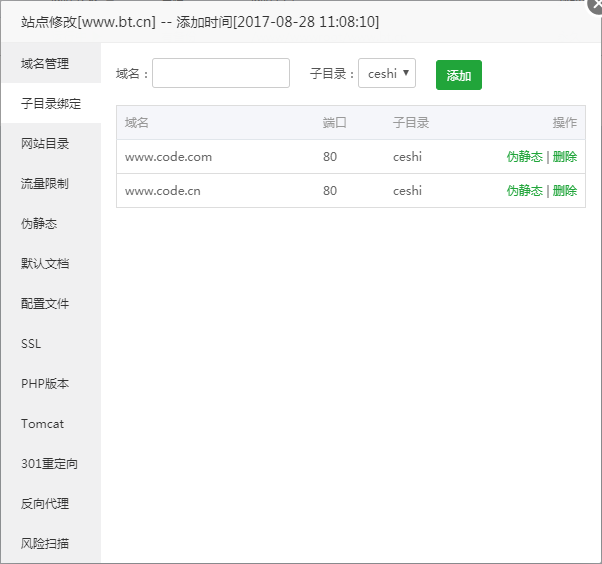Open the 默认文档 tab

46,264
